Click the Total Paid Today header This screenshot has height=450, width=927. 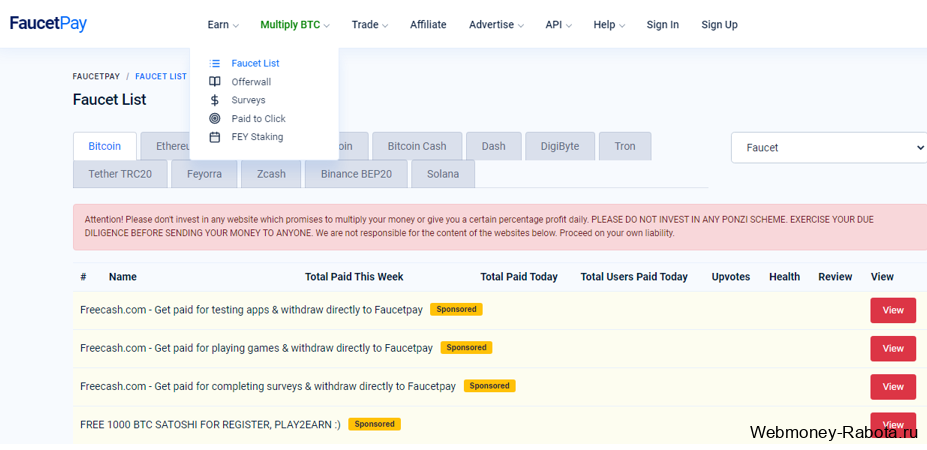(518, 277)
